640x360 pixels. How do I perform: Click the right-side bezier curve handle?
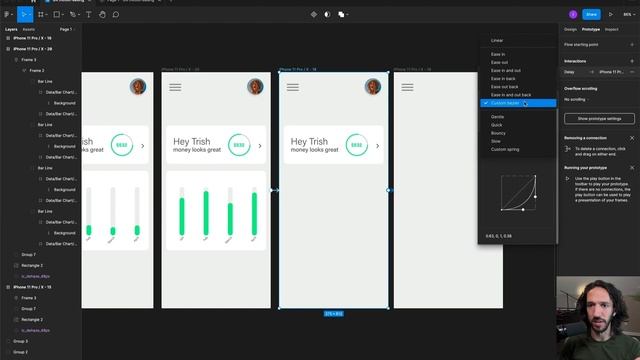[x=536, y=197]
